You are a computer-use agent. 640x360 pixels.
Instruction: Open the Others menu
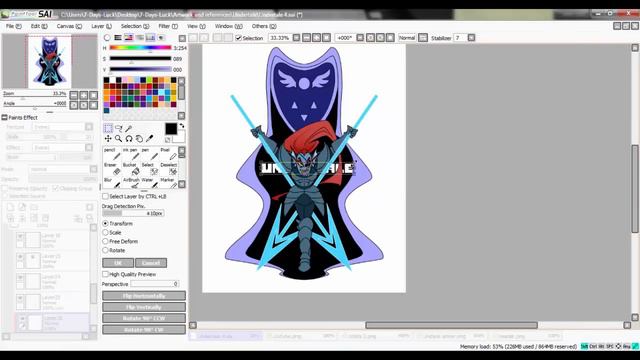264,26
